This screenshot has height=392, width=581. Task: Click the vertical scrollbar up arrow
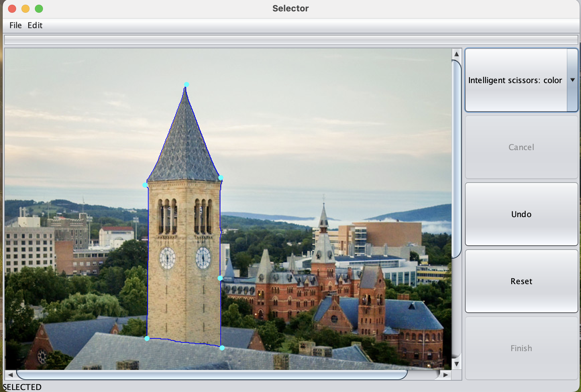(456, 54)
